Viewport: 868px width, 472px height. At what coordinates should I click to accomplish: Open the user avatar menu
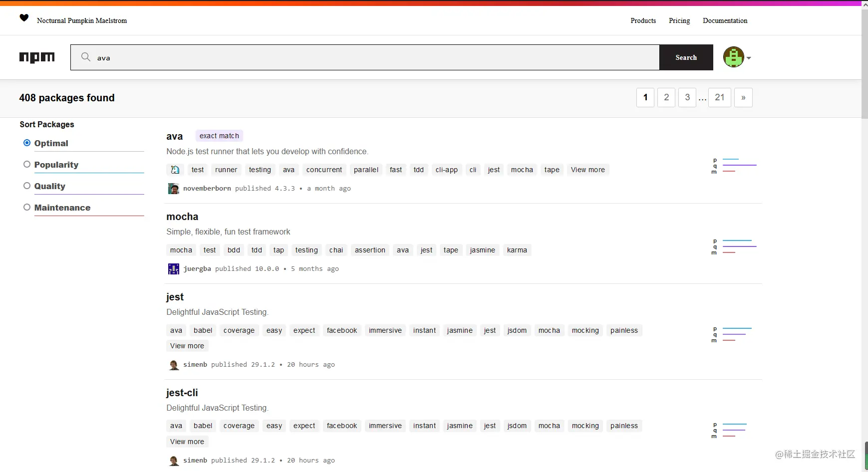tap(734, 57)
